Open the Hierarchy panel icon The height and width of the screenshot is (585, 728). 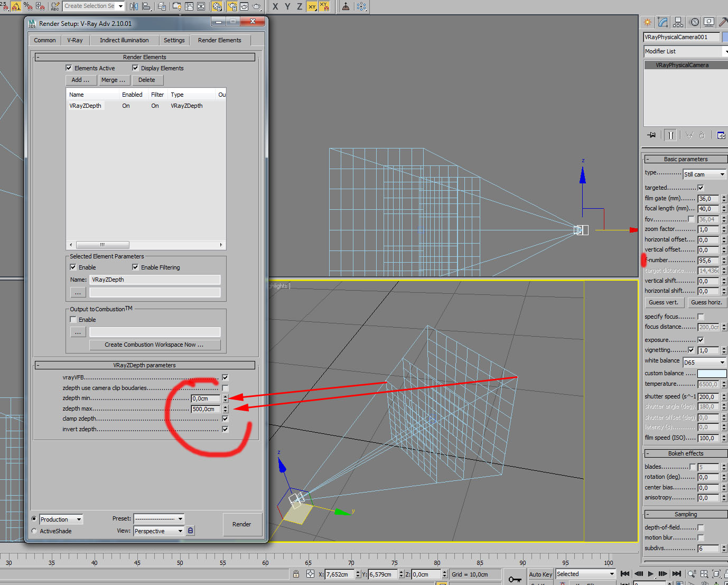pyautogui.click(x=679, y=22)
